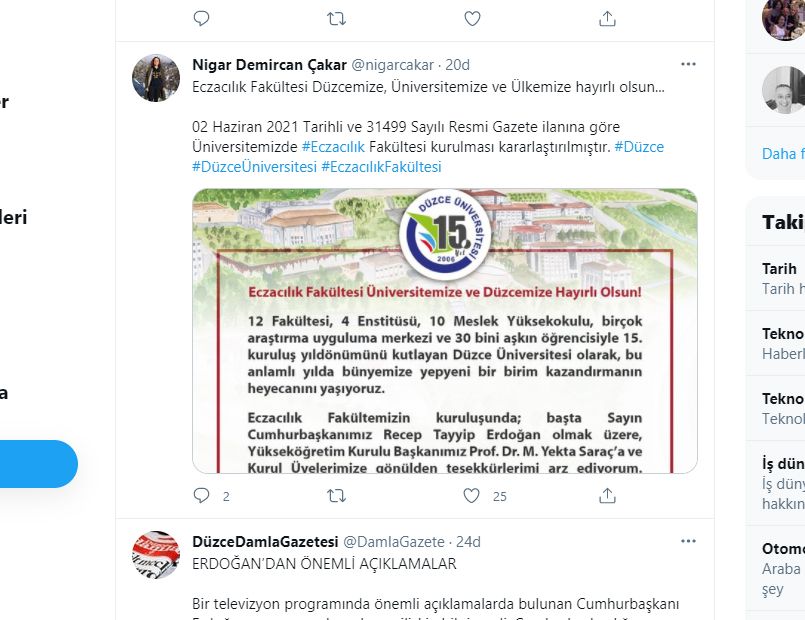This screenshot has height=620, width=805.
Task: Share the top partially visible tweet
Action: pyautogui.click(x=607, y=18)
